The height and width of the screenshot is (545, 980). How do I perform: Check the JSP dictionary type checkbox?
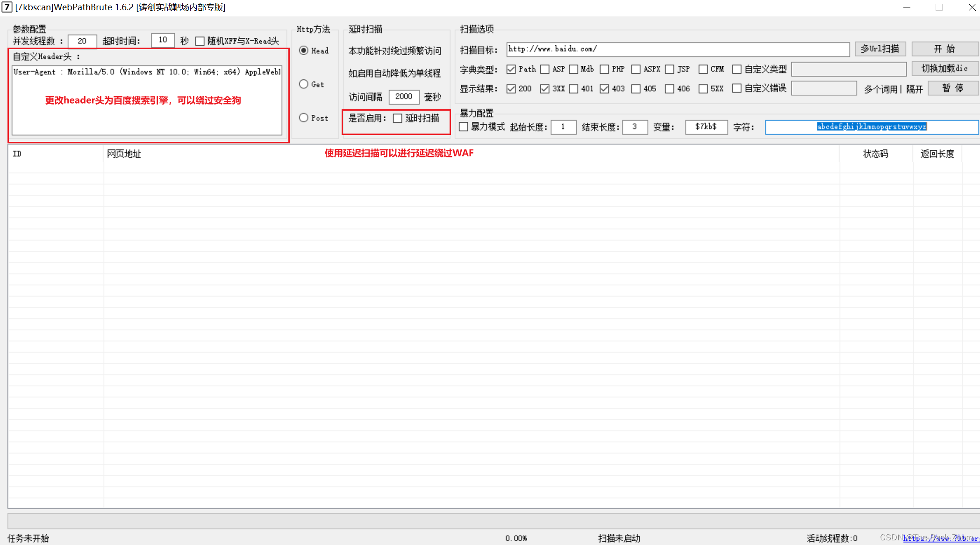(670, 69)
